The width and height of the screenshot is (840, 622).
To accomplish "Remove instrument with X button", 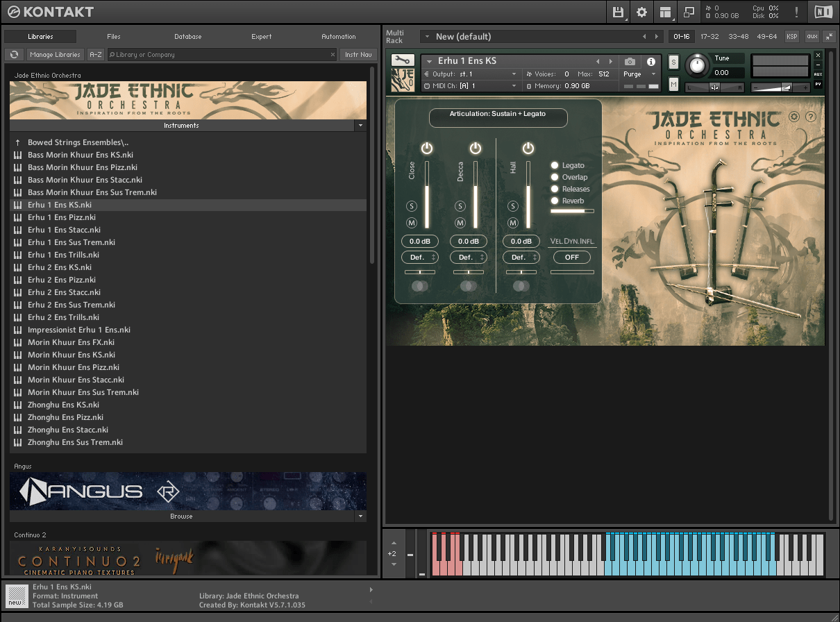I will [818, 55].
